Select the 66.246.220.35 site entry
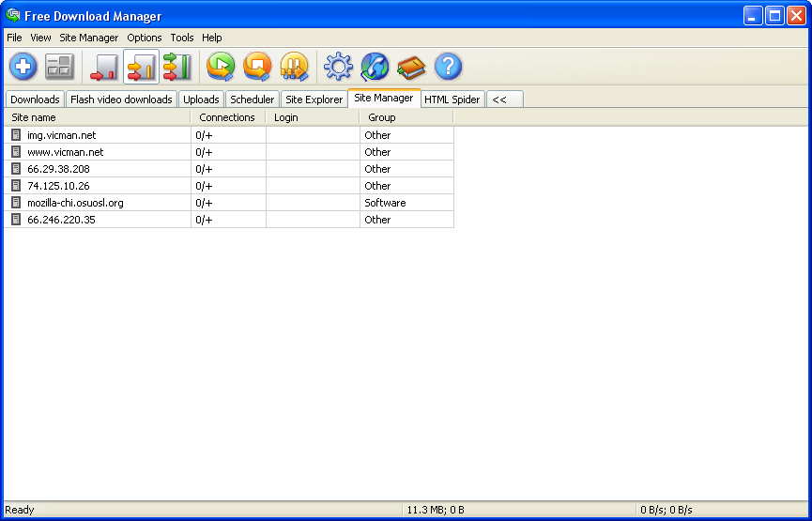The width and height of the screenshot is (812, 521). pyautogui.click(x=229, y=220)
